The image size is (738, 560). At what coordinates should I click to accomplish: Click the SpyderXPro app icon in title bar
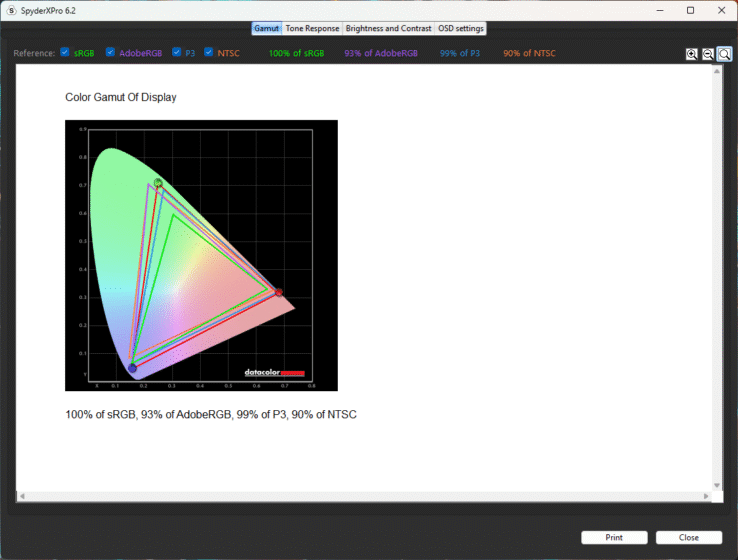pos(11,9)
